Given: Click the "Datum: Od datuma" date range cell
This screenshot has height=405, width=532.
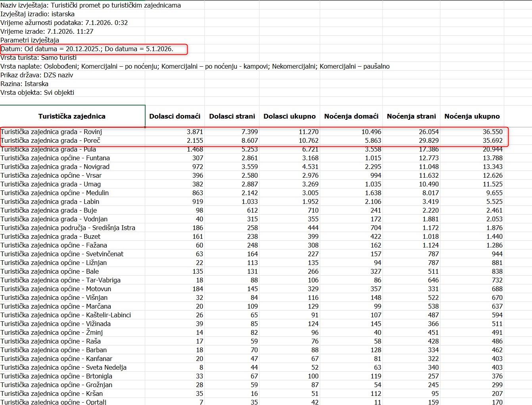Looking at the screenshot, I should click(x=87, y=49).
